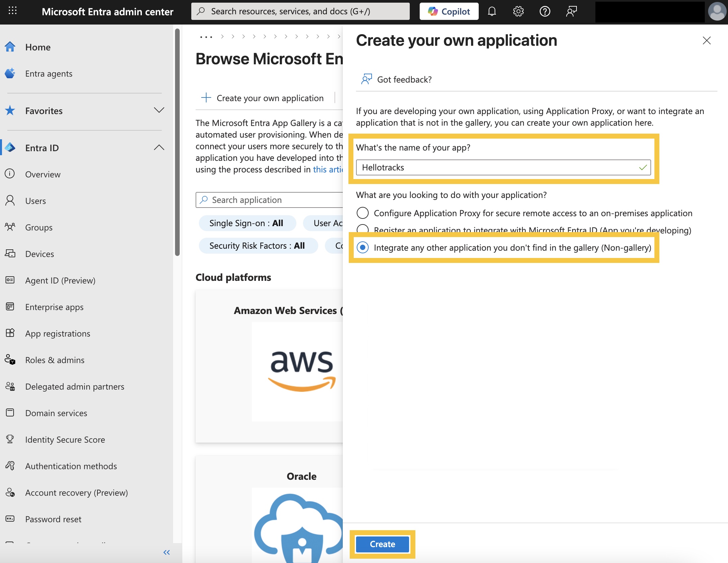Click the Single Sign-on : All filter
Image resolution: width=728 pixels, height=563 pixels.
coord(247,223)
